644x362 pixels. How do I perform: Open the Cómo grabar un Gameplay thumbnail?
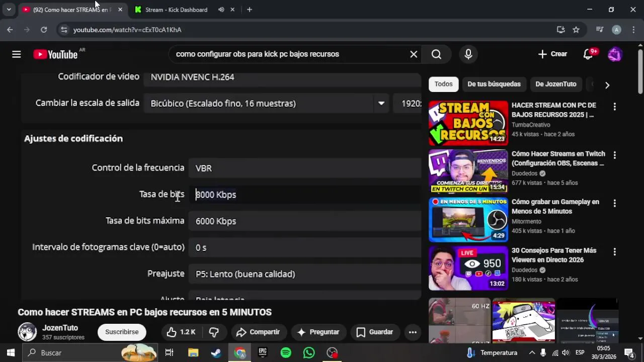(x=468, y=220)
